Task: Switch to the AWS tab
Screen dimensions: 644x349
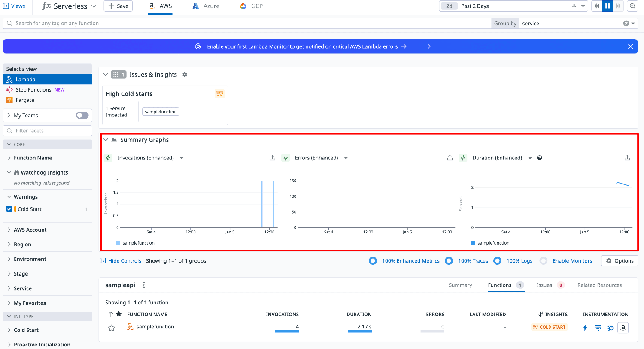Action: (x=160, y=6)
